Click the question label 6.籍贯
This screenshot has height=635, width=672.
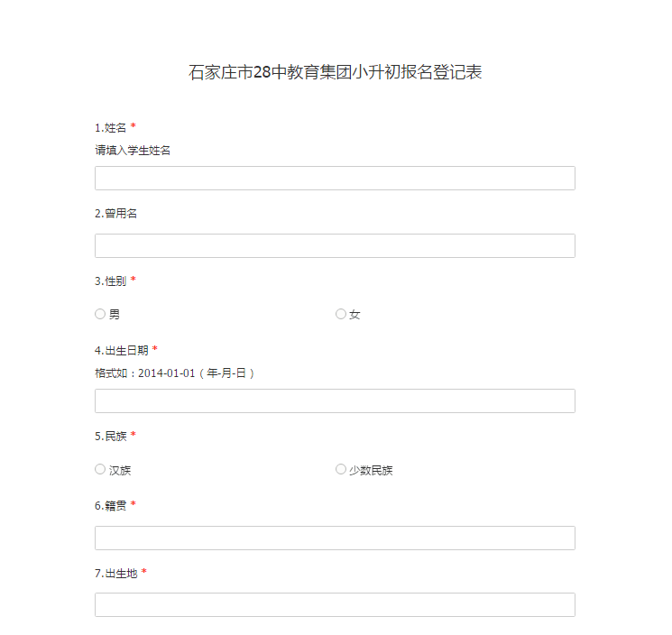111,505
